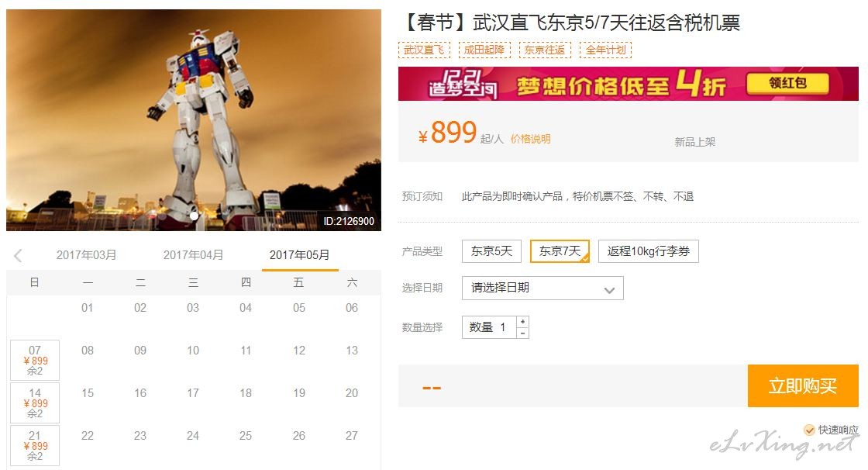Image resolution: width=868 pixels, height=470 pixels.
Task: Increase quantity with the plus stepper
Action: pos(522,321)
